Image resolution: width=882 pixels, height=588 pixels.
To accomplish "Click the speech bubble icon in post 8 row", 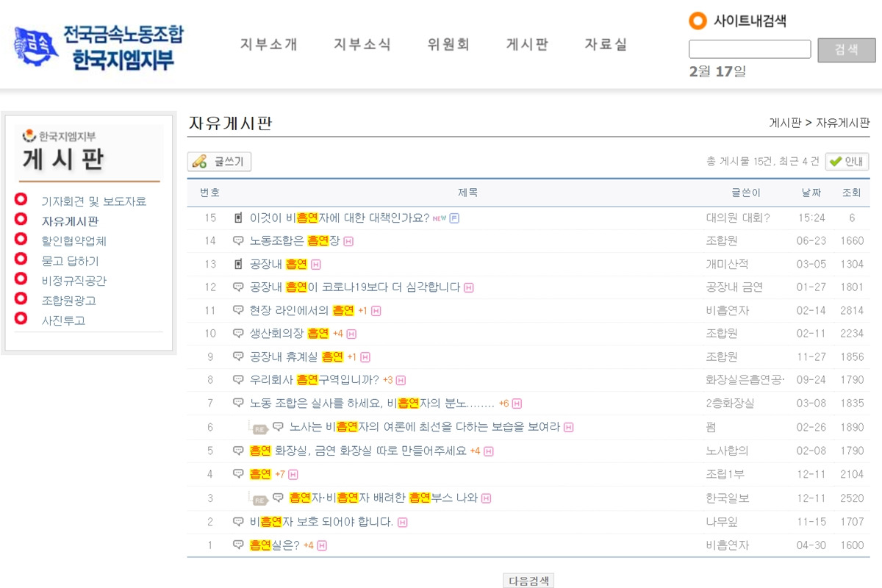I will 238,380.
